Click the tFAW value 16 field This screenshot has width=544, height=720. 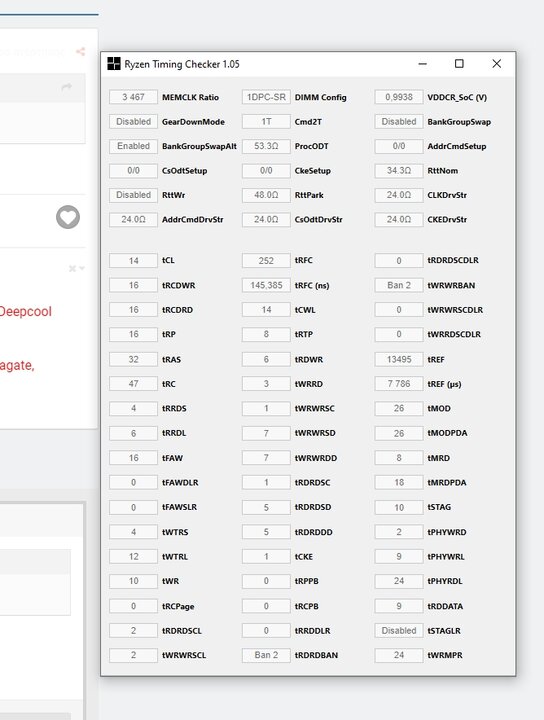coord(133,458)
